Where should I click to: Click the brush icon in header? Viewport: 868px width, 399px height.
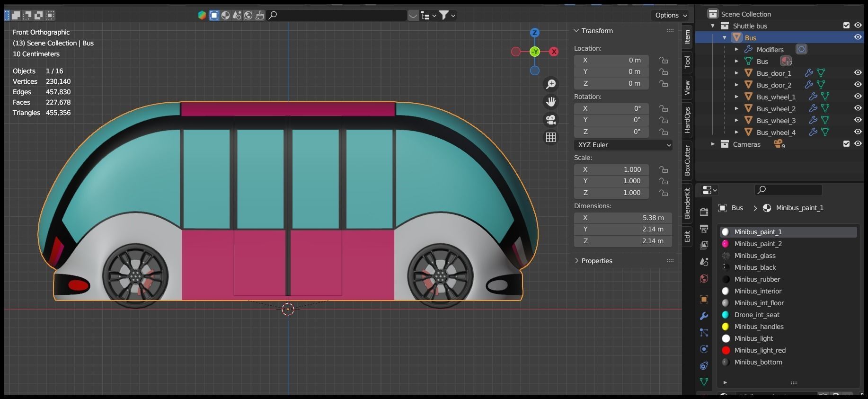(x=260, y=15)
